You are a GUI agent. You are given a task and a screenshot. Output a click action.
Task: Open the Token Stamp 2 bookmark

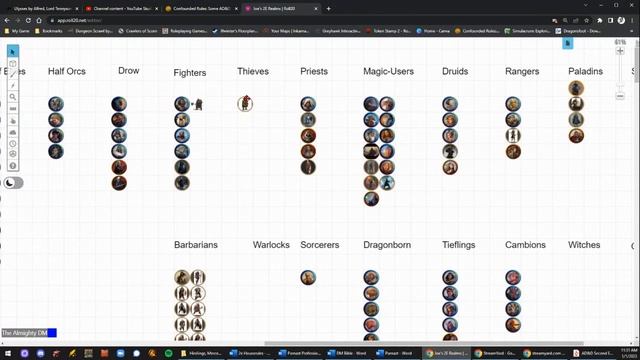pos(389,31)
